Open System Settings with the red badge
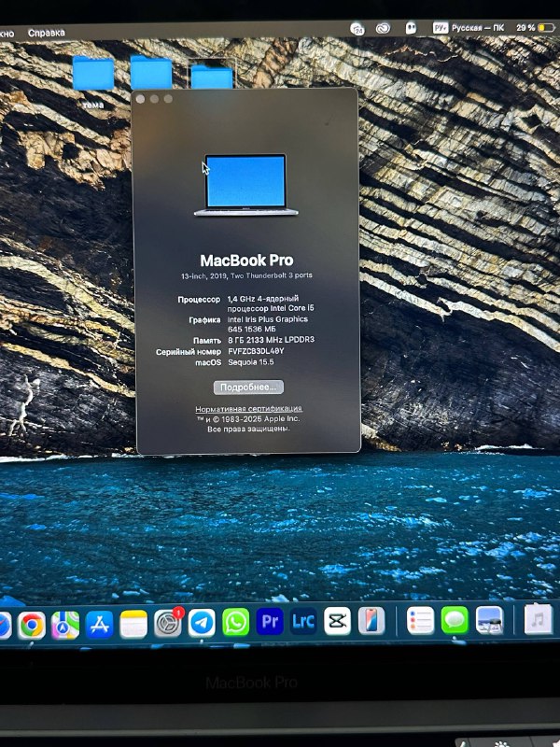The image size is (560, 747). point(168,623)
